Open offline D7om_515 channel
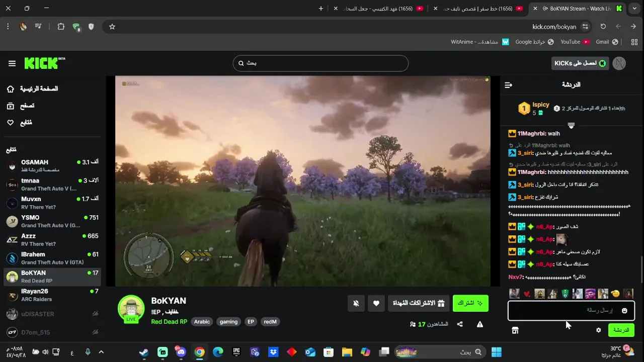 [52, 332]
